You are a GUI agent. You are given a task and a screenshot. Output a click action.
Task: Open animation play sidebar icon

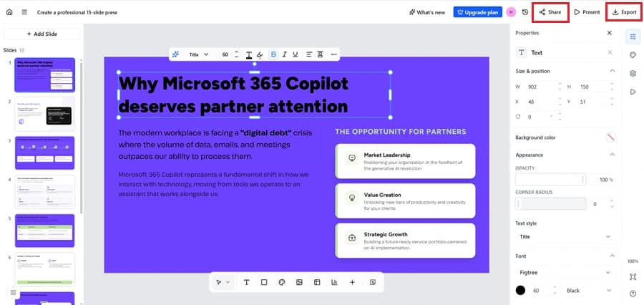633,92
